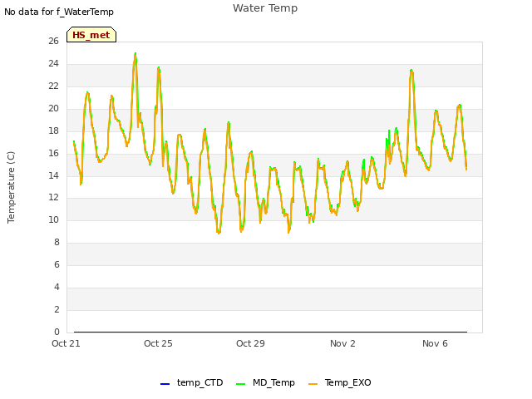Viewport: 532px width, 399px height.
Task: Click the 0 y-axis tick label
Action: (x=57, y=332)
